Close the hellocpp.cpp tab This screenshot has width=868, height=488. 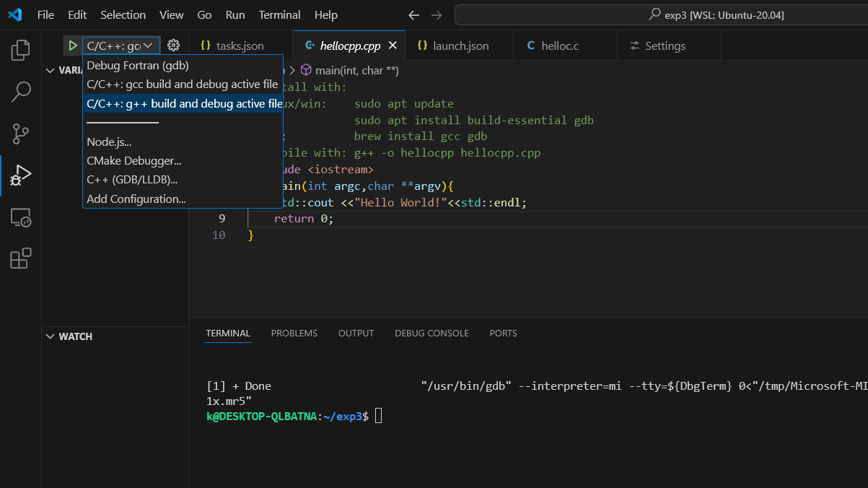(393, 45)
